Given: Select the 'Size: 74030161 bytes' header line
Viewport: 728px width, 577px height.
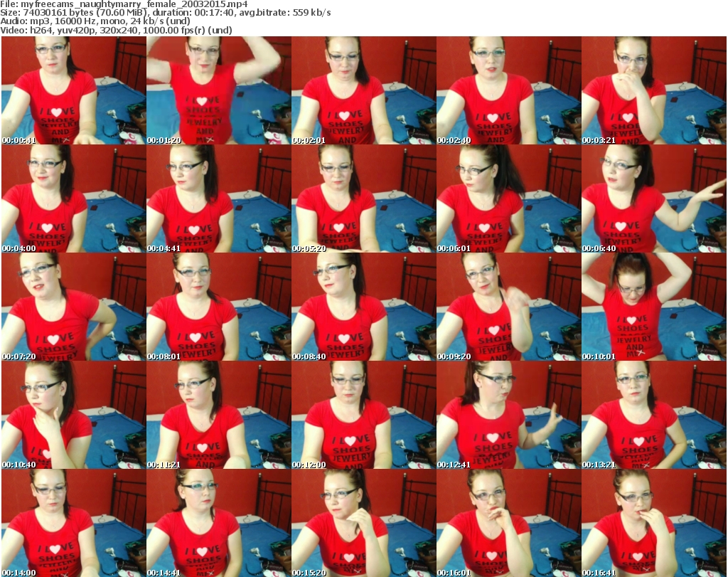Looking at the screenshot, I should coord(165,13).
